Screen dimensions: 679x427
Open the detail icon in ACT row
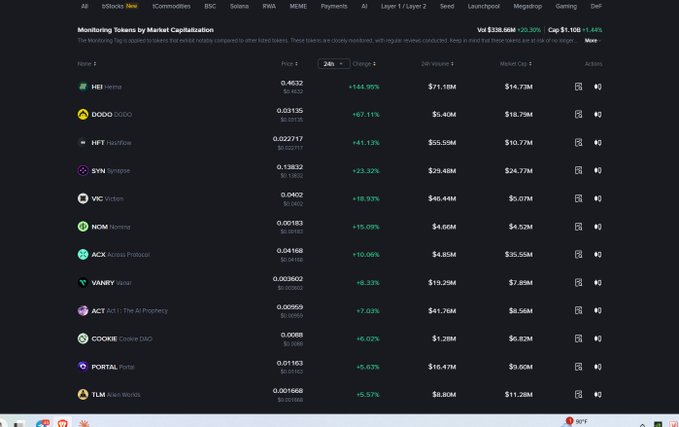578,310
